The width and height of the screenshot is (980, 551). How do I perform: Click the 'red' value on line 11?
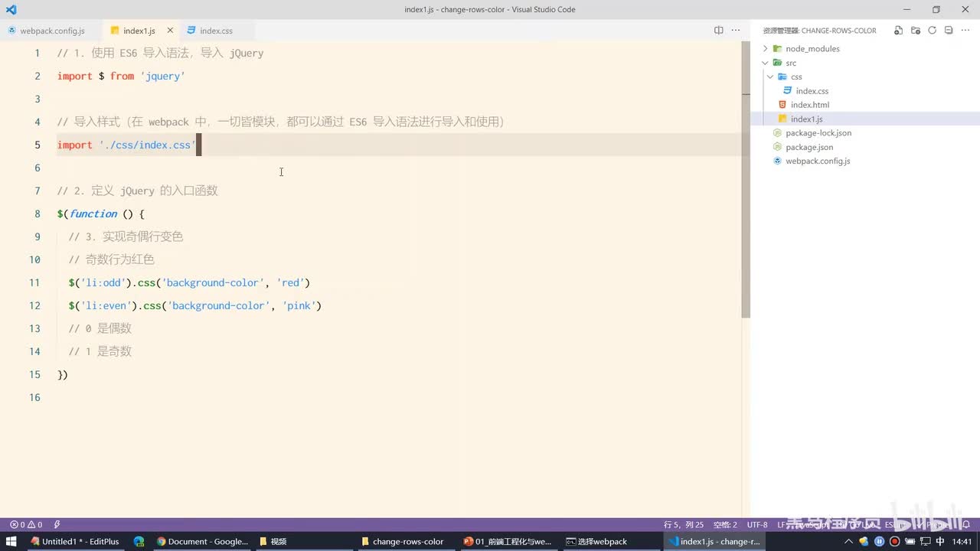coord(291,282)
